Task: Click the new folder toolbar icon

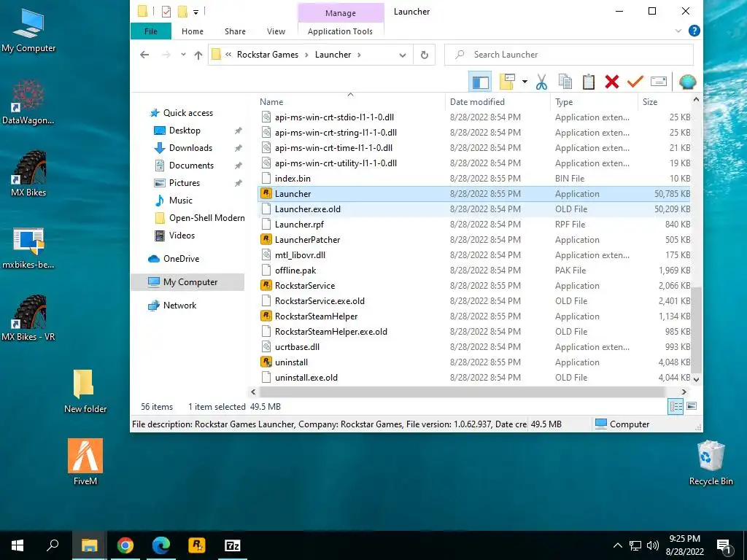Action: click(x=507, y=82)
